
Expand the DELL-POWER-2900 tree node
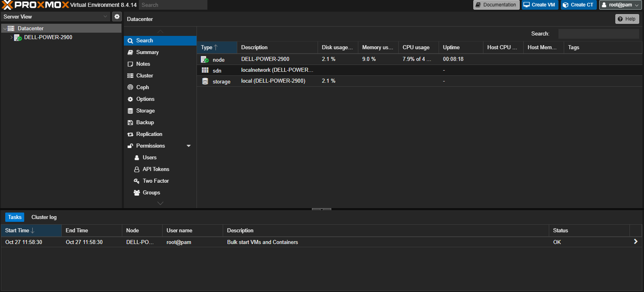[x=11, y=38]
